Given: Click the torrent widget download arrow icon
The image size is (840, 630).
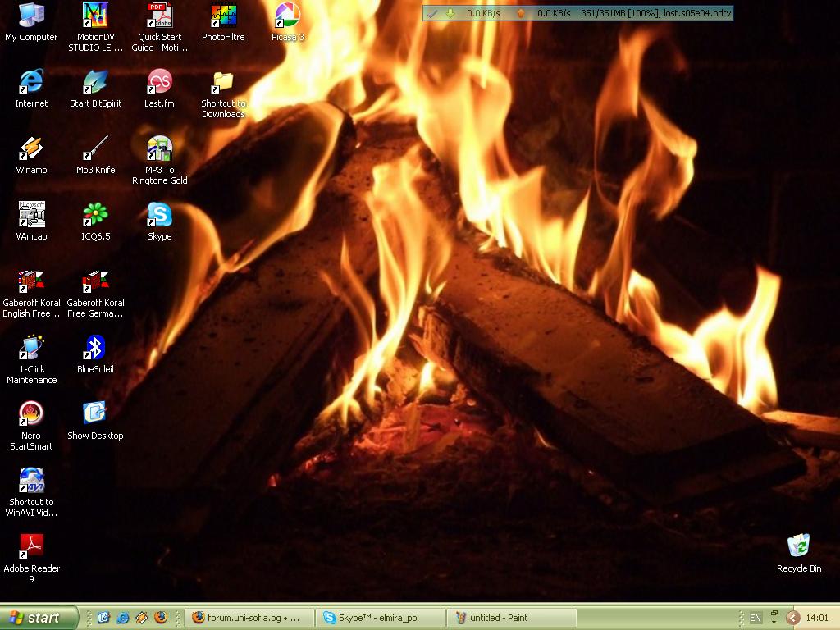Looking at the screenshot, I should pyautogui.click(x=450, y=13).
